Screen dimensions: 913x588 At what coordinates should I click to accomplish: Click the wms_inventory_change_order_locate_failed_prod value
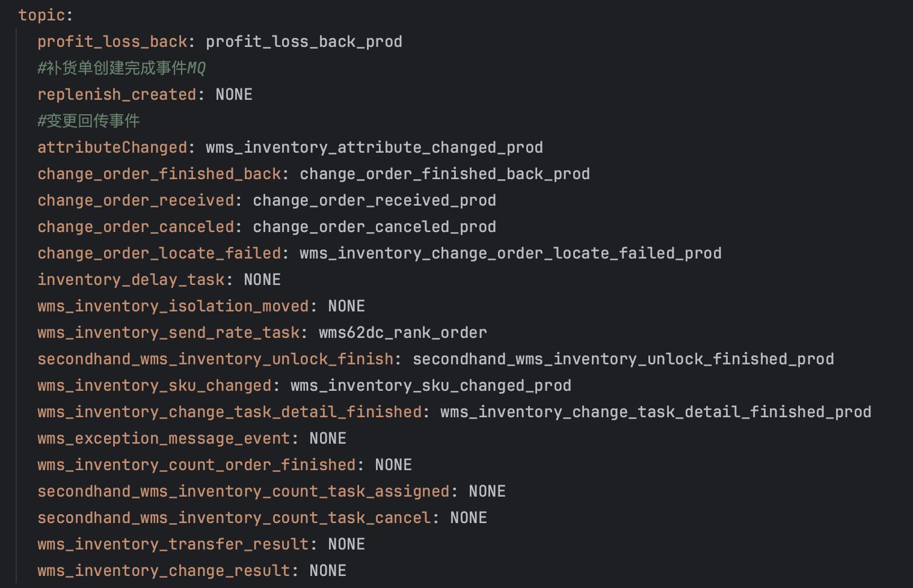(510, 253)
